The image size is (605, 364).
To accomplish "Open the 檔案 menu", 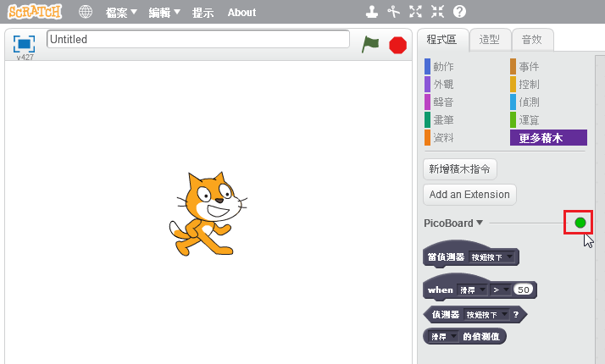I will 121,13.
